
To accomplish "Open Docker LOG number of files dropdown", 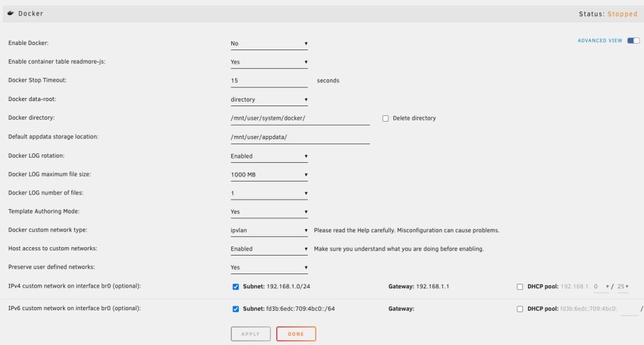I will 269,193.
